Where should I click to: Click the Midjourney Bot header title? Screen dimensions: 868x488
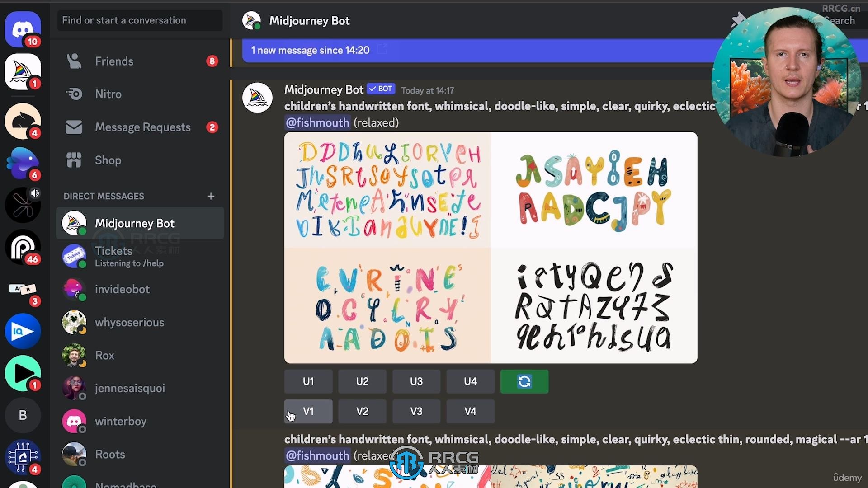click(309, 21)
